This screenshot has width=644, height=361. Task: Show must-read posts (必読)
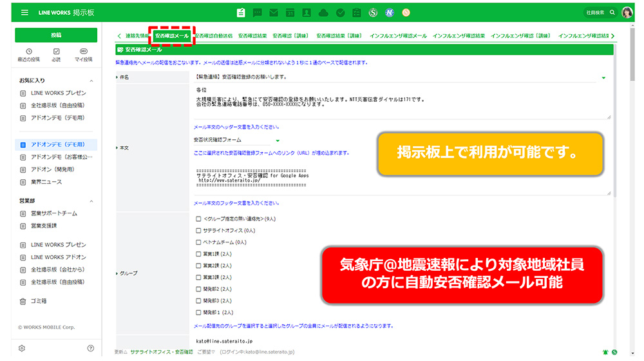coord(56,55)
